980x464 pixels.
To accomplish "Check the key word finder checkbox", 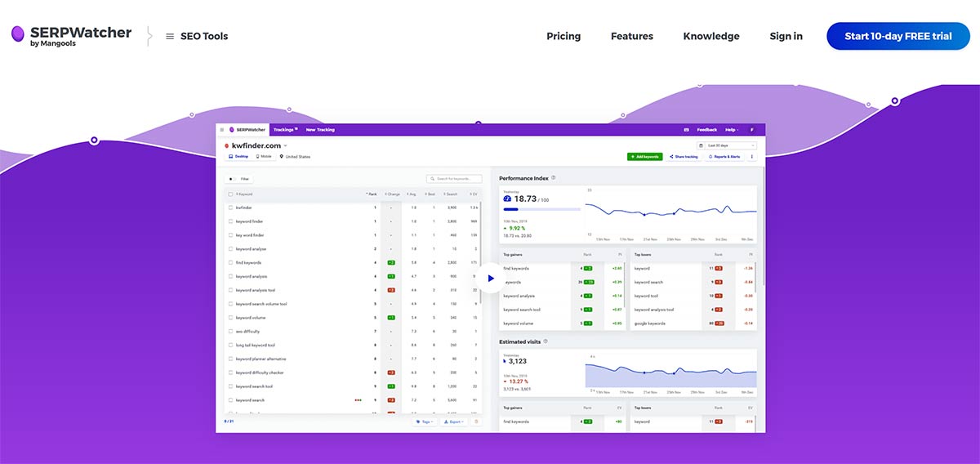I will pyautogui.click(x=230, y=235).
